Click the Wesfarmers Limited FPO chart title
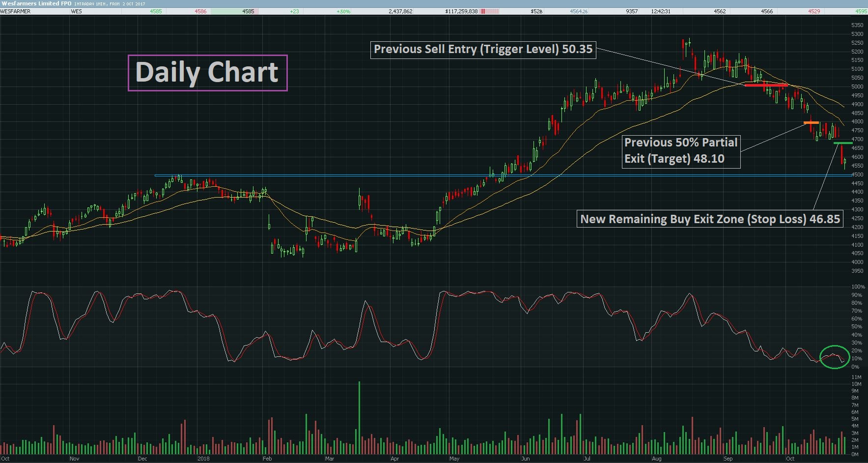Viewport: 868px width, 463px height. (36, 3)
